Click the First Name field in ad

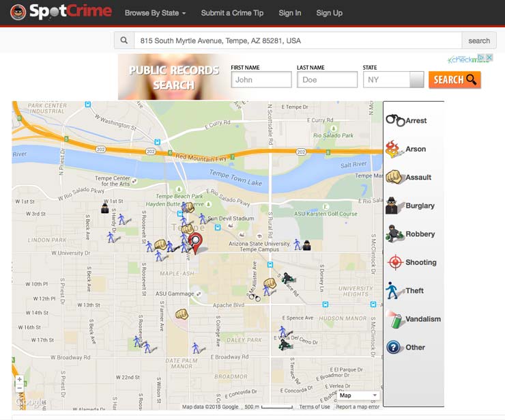point(261,80)
